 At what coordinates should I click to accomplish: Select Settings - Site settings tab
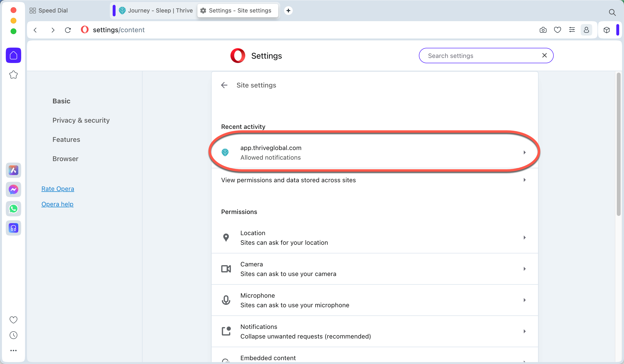tap(238, 10)
